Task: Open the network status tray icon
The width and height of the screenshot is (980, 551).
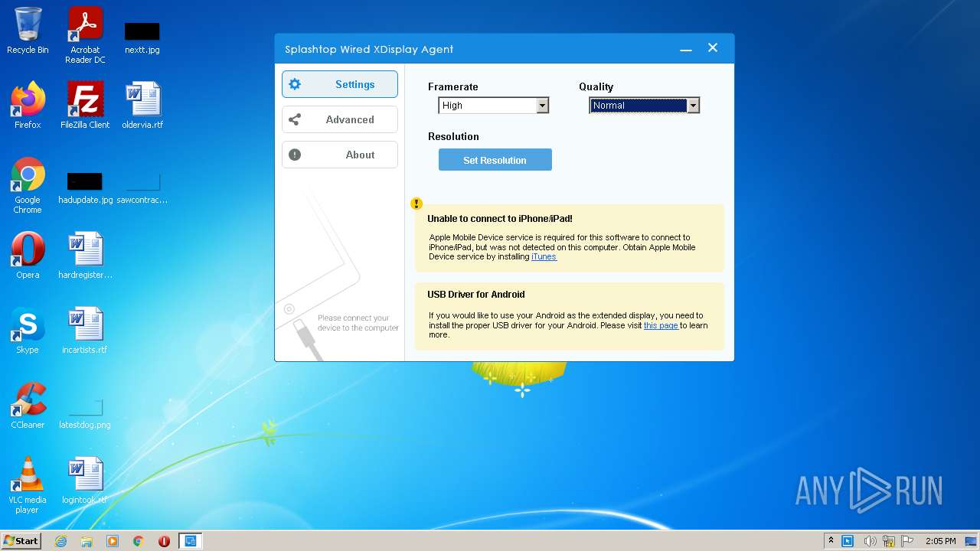Action: (889, 541)
